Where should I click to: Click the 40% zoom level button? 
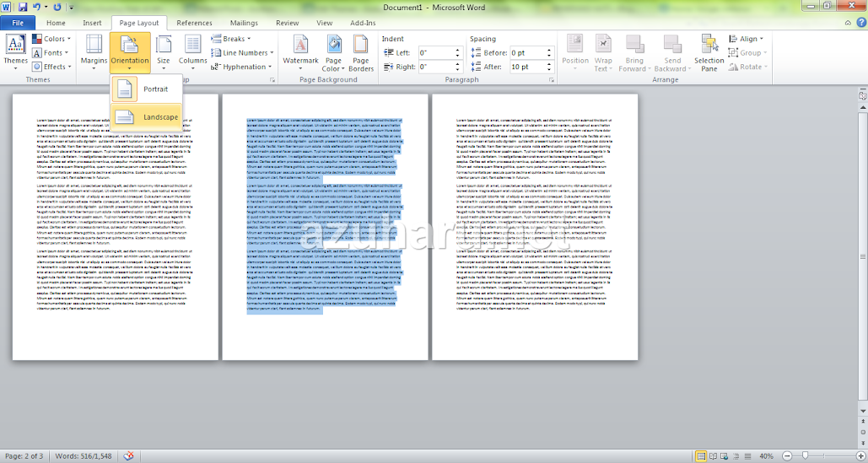tap(766, 456)
